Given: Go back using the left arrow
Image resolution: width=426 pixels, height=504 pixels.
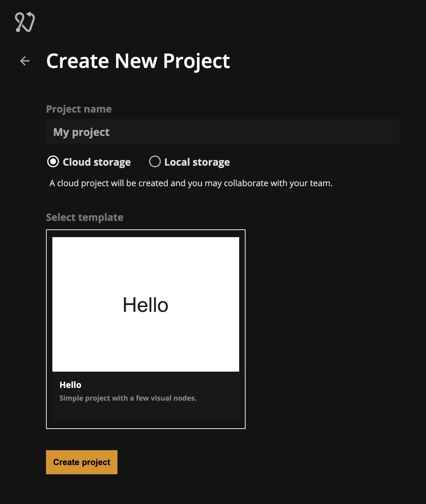Looking at the screenshot, I should (x=25, y=61).
